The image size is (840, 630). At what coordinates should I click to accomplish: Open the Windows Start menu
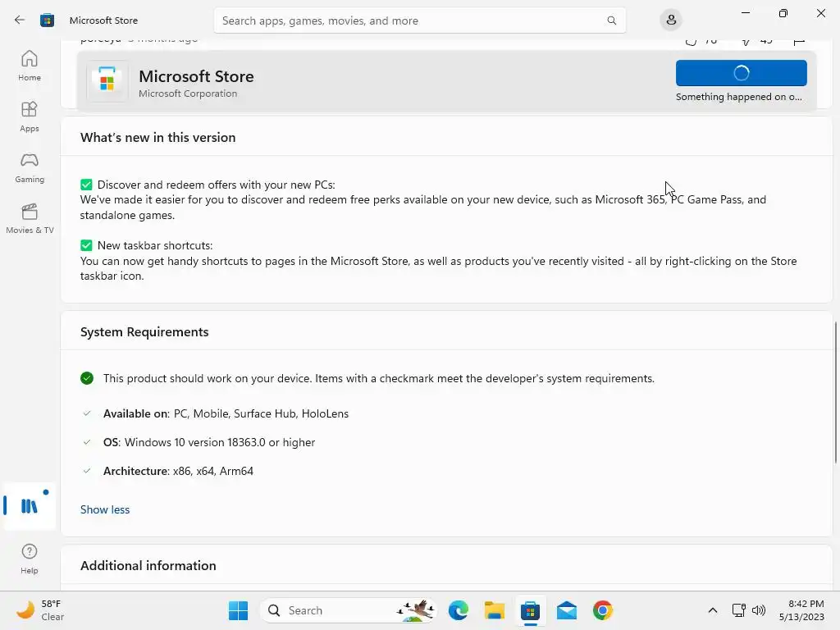click(x=239, y=610)
